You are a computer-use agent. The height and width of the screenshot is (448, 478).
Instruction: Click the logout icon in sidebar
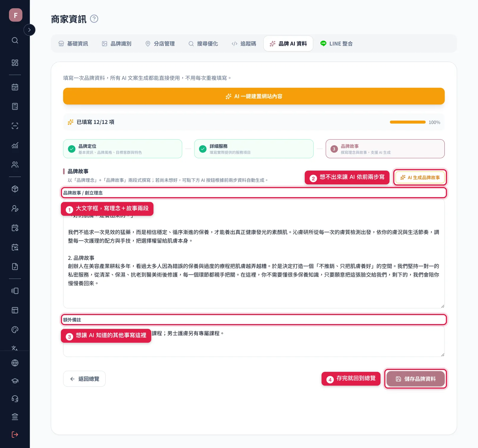coord(15,435)
